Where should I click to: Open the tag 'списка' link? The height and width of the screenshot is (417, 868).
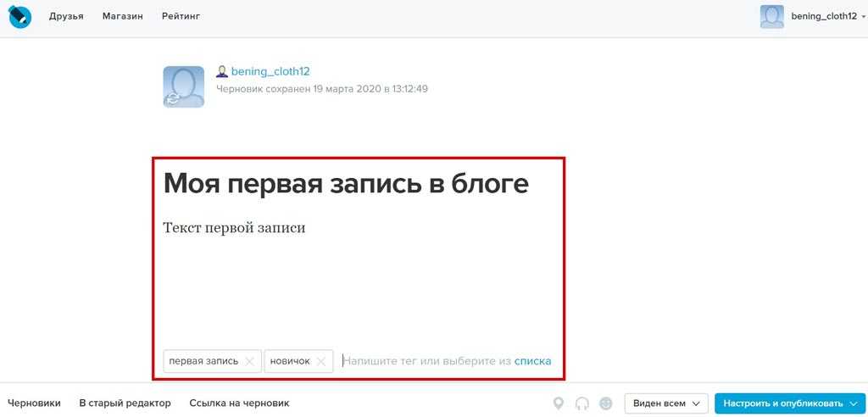532,361
